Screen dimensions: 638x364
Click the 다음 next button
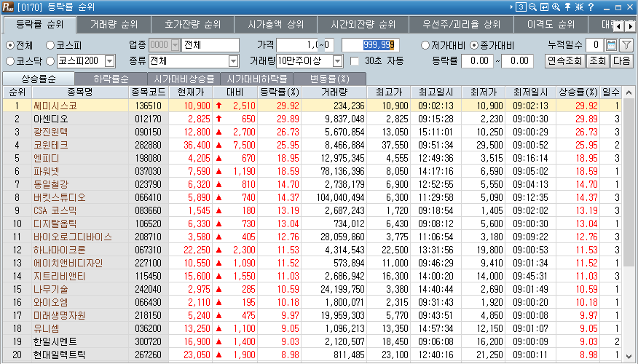pyautogui.click(x=622, y=61)
